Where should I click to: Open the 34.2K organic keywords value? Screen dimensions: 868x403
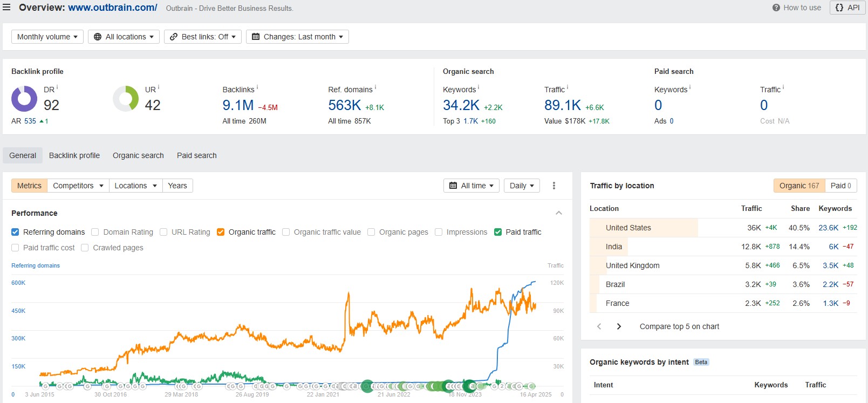coord(461,105)
